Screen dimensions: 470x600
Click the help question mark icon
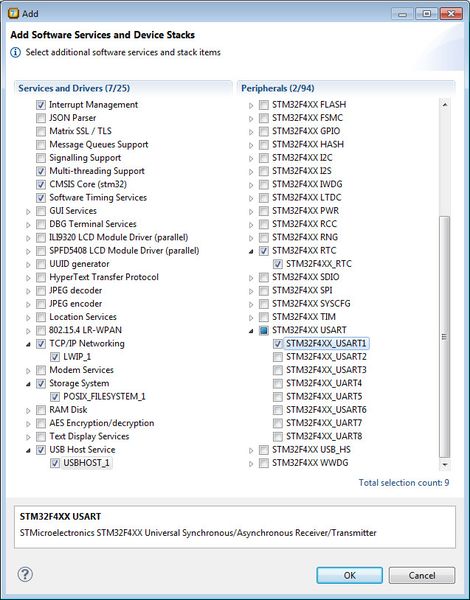point(25,574)
